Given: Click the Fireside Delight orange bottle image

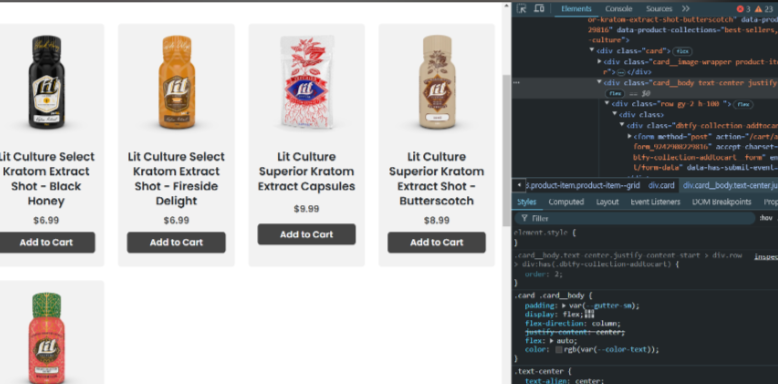Looking at the screenshot, I should click(x=176, y=82).
